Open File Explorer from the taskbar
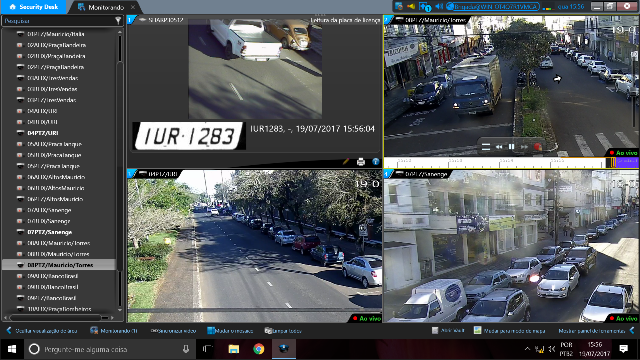Viewport: 640px width, 360px height. tap(233, 349)
